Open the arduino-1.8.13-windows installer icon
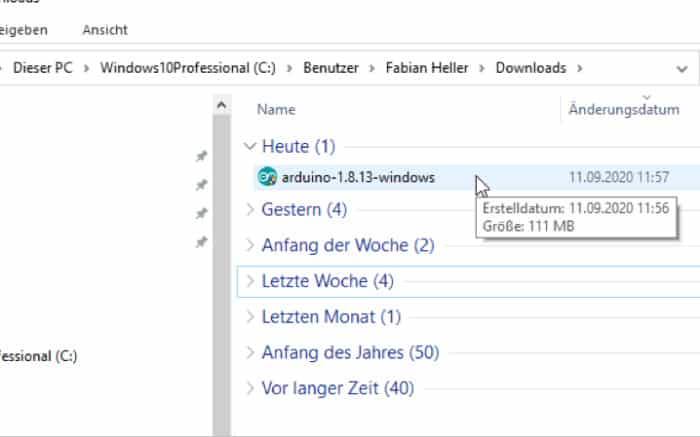The height and width of the screenshot is (437, 700). [267, 177]
